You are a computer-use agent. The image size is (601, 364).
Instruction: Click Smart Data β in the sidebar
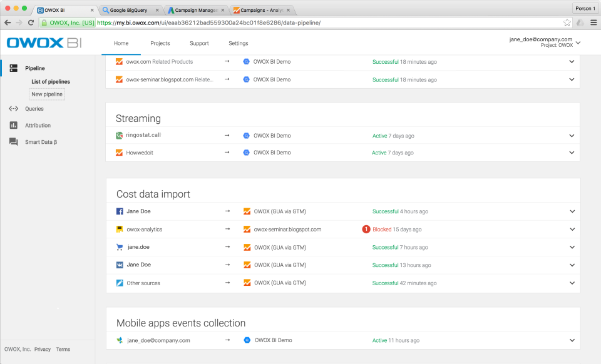[x=41, y=142]
